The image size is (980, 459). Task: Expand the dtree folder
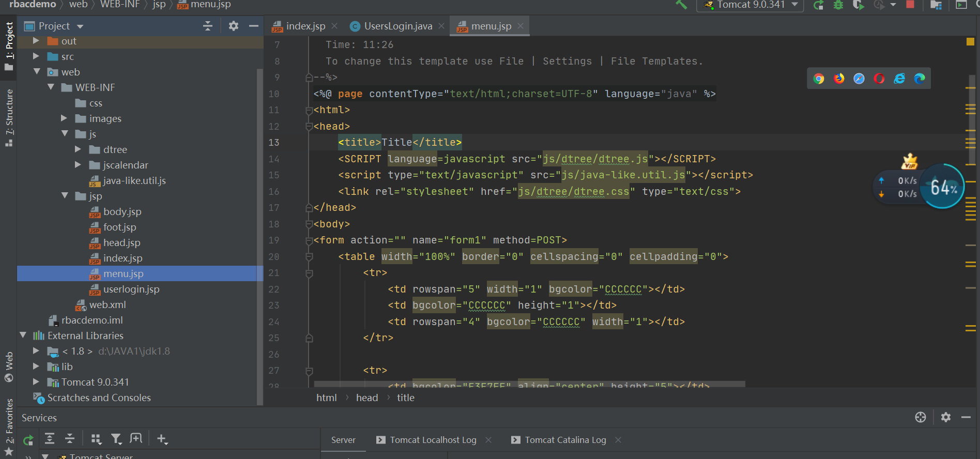(78, 149)
